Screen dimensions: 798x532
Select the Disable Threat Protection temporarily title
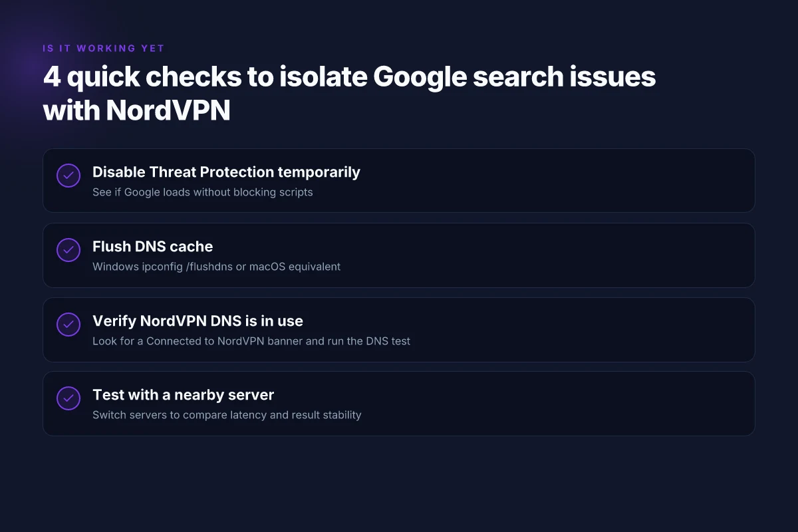226,172
